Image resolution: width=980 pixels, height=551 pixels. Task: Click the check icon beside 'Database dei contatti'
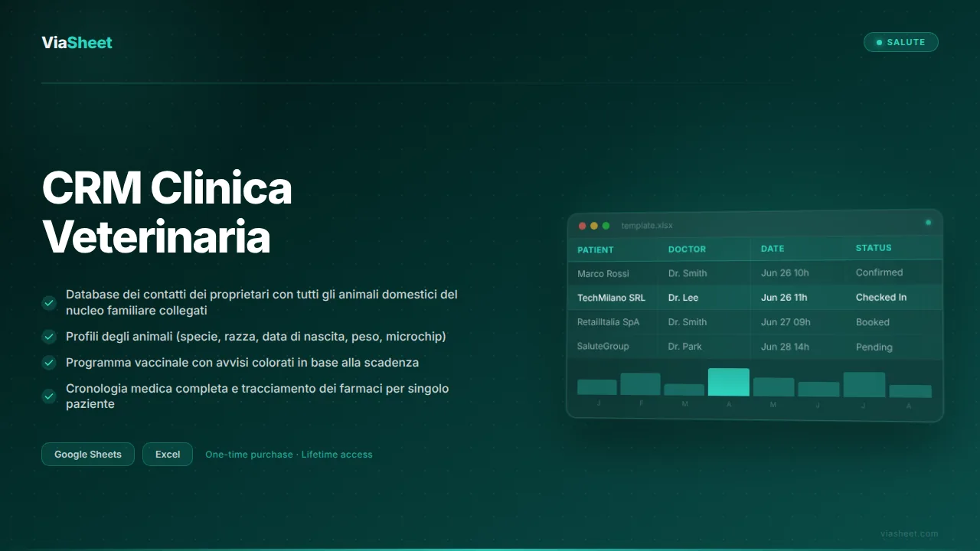tap(49, 303)
